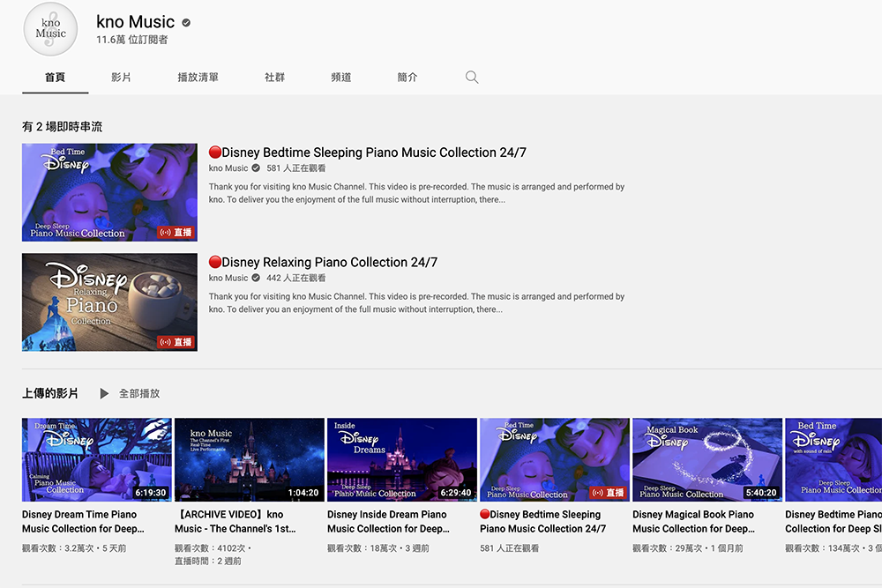The width and height of the screenshot is (882, 588).
Task: Open the channel search magnifier icon
Action: [472, 77]
